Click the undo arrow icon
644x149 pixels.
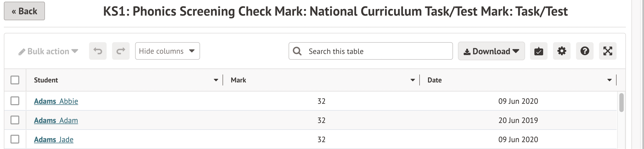(98, 51)
